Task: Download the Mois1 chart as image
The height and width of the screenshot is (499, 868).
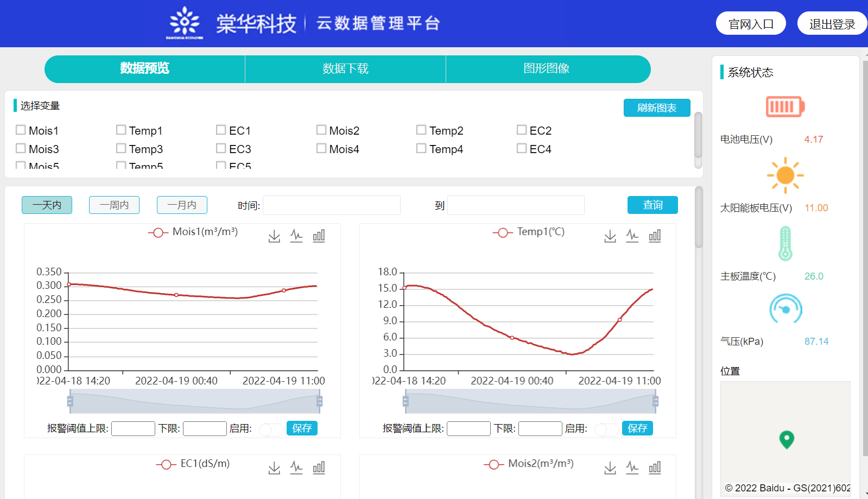Action: coord(274,236)
